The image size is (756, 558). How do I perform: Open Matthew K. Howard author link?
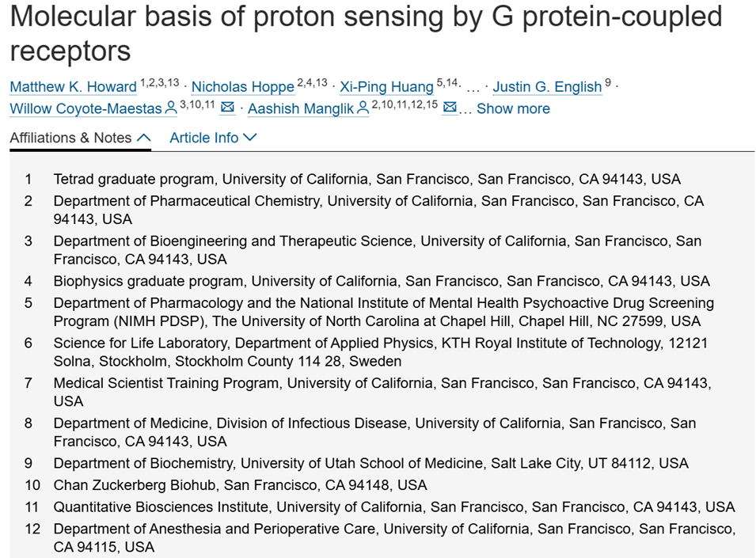point(74,87)
